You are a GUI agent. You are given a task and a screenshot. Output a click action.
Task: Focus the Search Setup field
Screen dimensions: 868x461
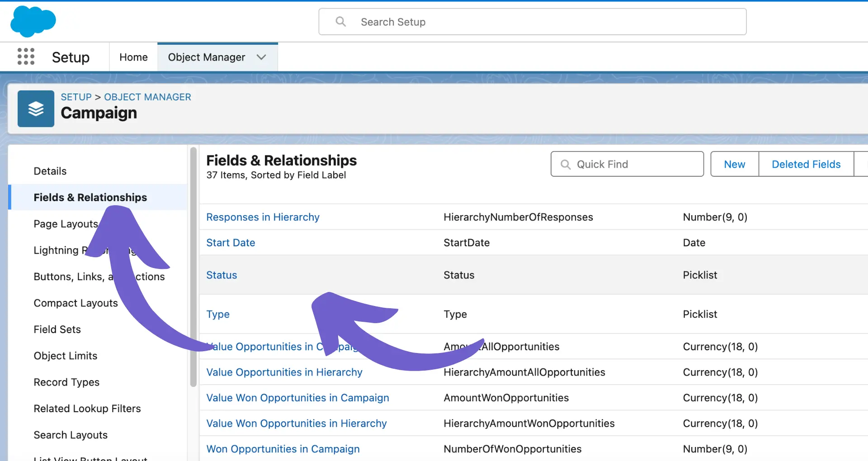(x=533, y=22)
